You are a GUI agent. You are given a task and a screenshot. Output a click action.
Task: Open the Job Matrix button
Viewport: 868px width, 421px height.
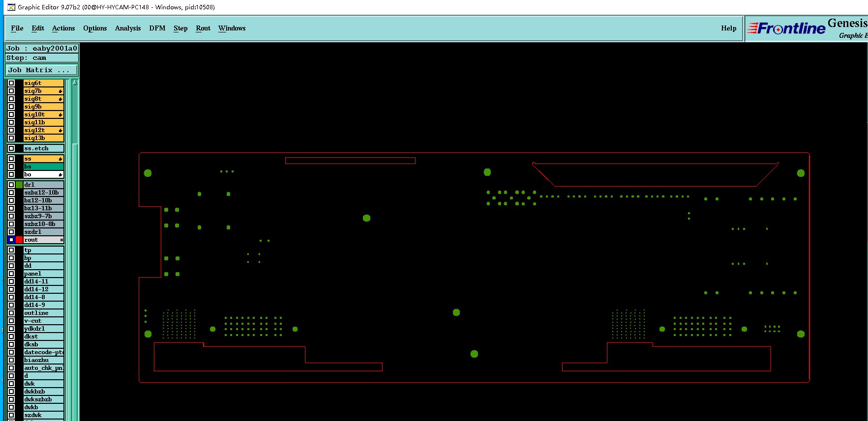42,70
